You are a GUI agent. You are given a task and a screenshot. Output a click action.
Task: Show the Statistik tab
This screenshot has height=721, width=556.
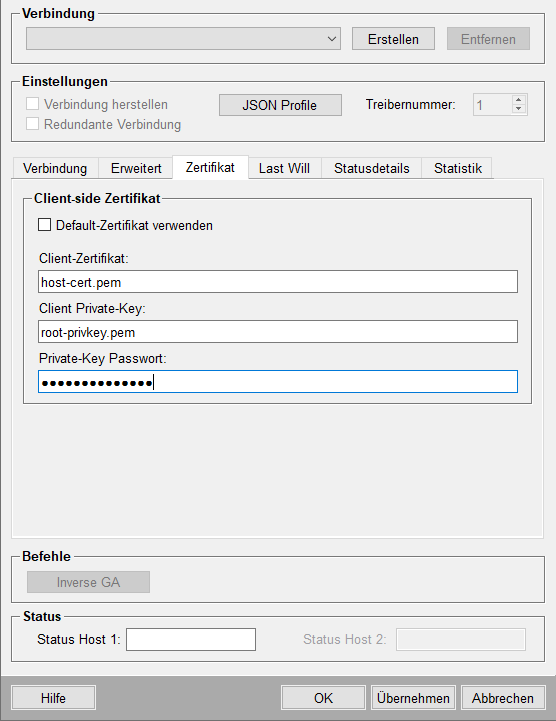(458, 168)
